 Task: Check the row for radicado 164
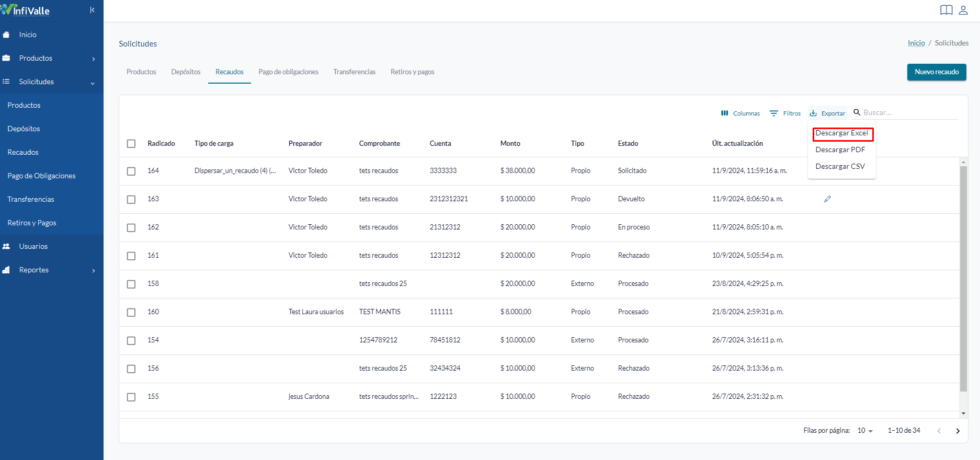(131, 171)
